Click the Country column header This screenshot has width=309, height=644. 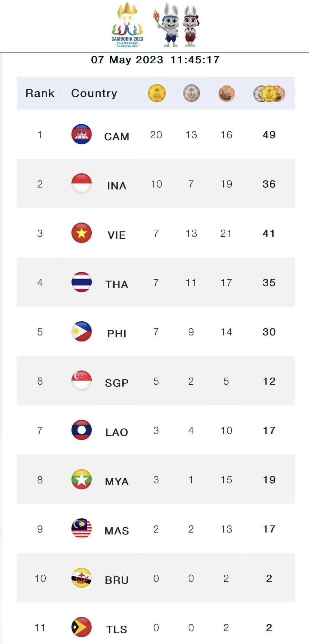click(x=94, y=93)
